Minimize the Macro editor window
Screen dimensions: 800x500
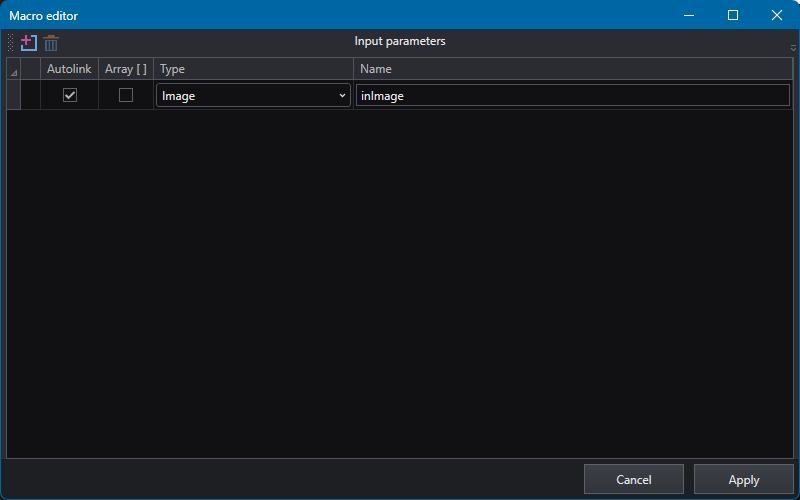tap(689, 15)
